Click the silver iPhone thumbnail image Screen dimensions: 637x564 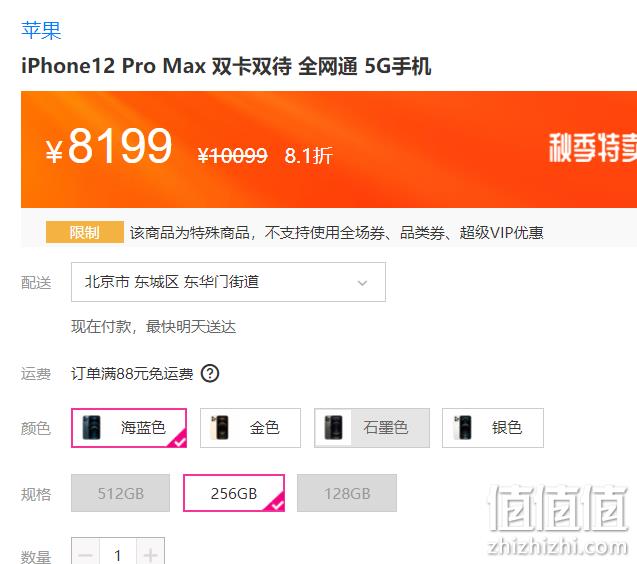(x=462, y=427)
